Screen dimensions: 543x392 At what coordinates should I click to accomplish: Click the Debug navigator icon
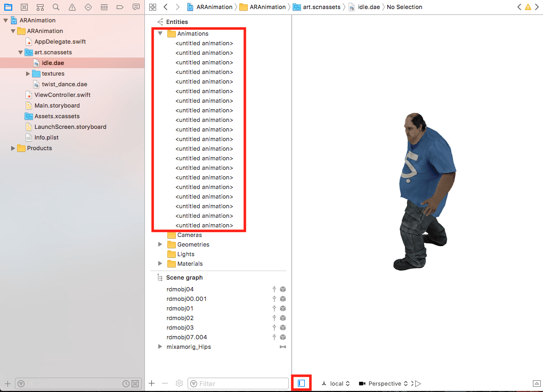tap(104, 7)
